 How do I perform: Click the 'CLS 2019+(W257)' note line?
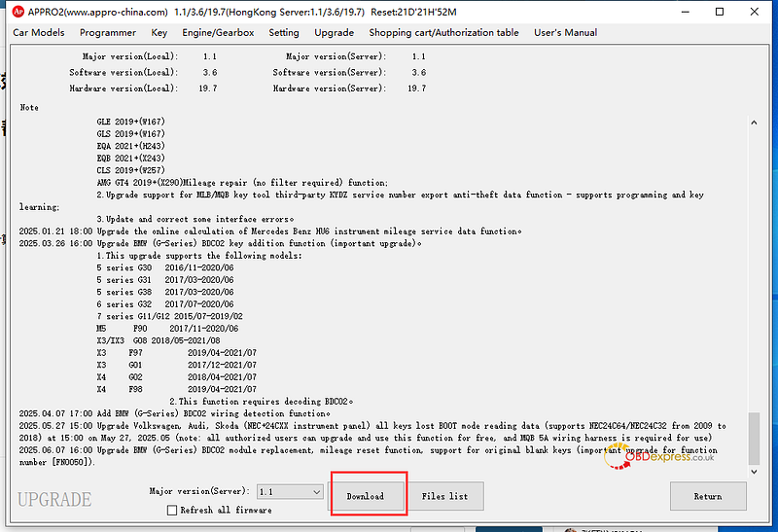click(x=131, y=170)
